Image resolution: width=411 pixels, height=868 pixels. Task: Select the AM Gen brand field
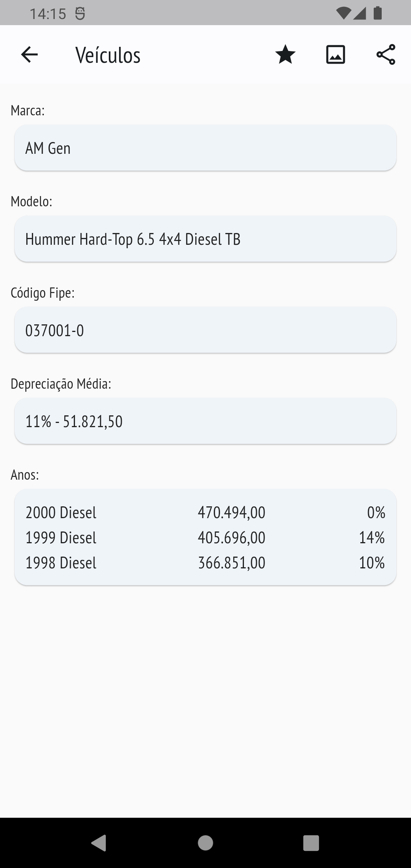tap(205, 148)
